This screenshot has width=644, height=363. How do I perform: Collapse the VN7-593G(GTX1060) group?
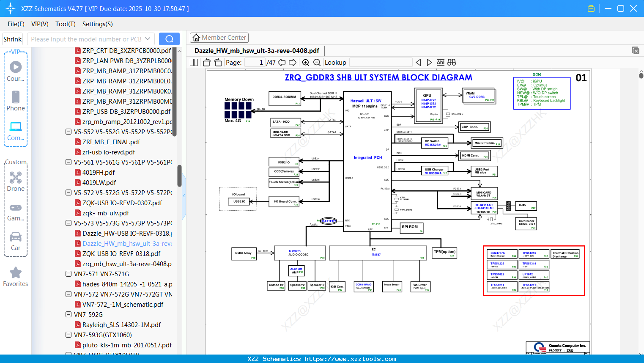click(69, 335)
